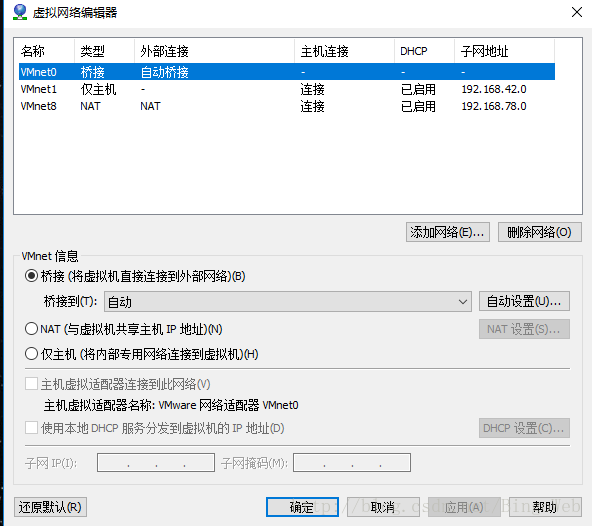Click subnet address 192.168.42.0
The height and width of the screenshot is (526, 592).
pyautogui.click(x=493, y=89)
